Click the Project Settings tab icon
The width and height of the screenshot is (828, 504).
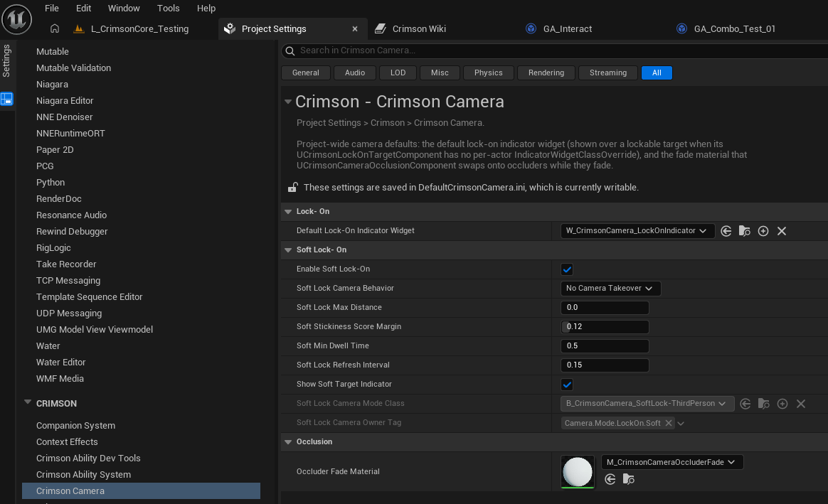(x=230, y=28)
